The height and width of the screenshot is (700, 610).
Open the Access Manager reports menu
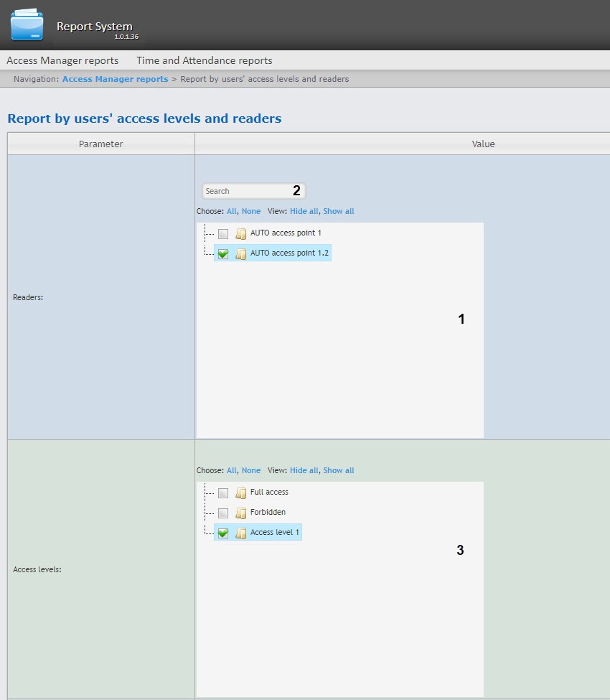(62, 61)
